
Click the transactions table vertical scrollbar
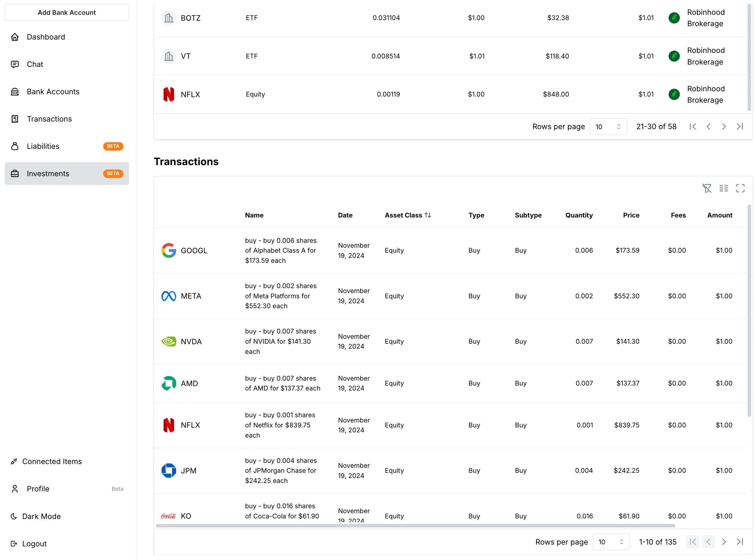749,311
